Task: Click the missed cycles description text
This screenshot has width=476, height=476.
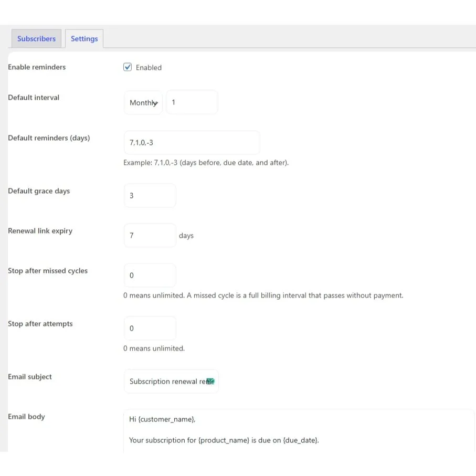Action: [x=263, y=295]
